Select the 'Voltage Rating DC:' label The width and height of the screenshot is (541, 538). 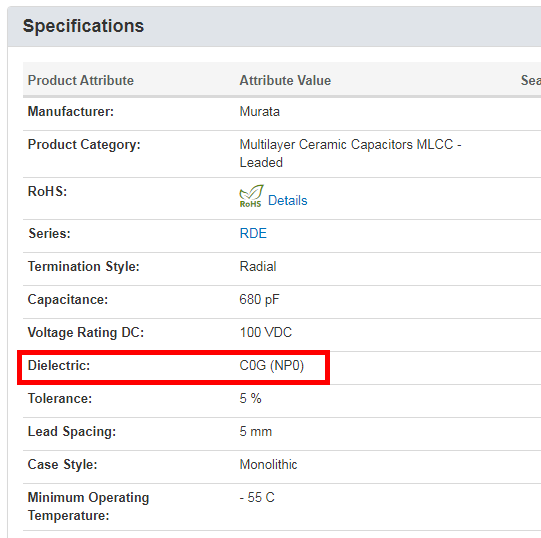86,333
